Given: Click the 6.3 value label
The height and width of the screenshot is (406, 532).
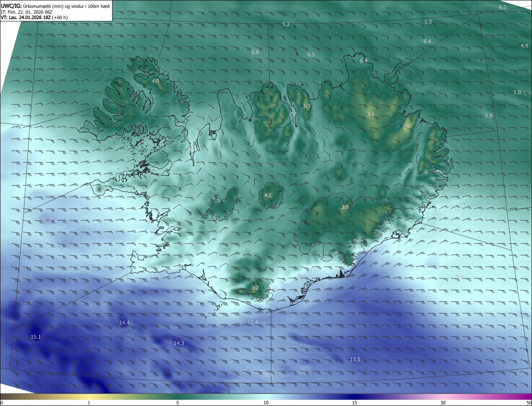Looking at the screenshot, I should (x=502, y=7).
